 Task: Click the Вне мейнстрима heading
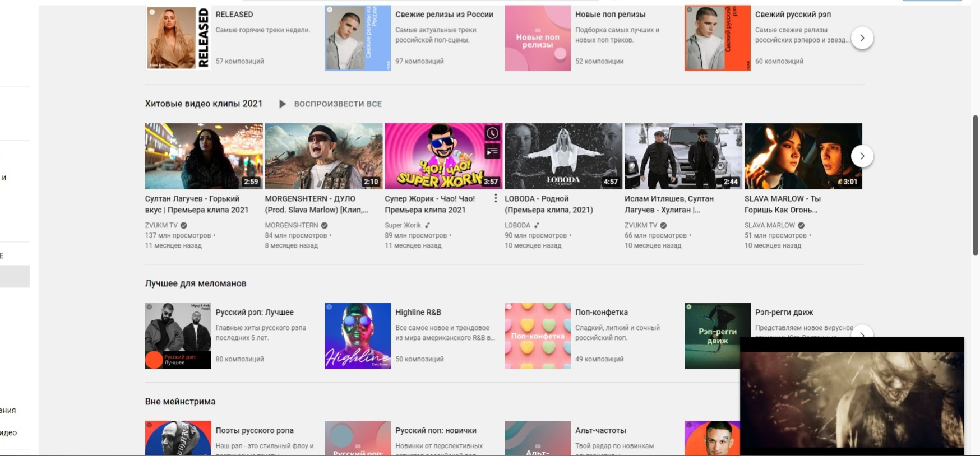point(180,402)
